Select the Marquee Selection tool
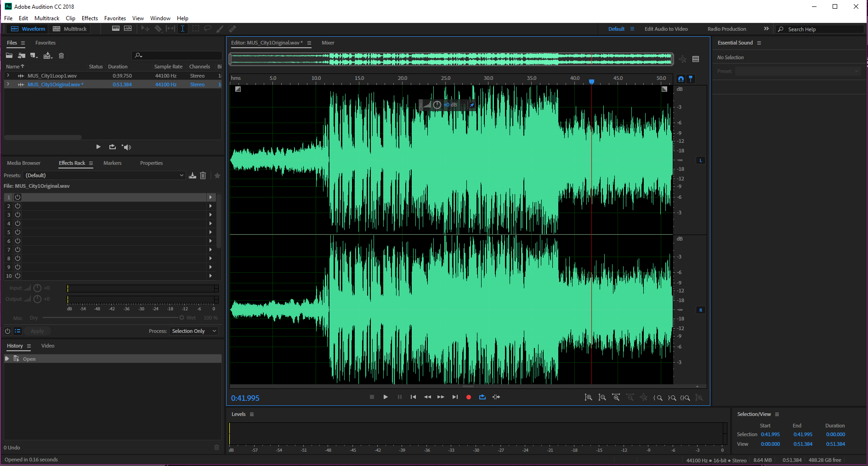Image resolution: width=868 pixels, height=466 pixels. [x=195, y=28]
